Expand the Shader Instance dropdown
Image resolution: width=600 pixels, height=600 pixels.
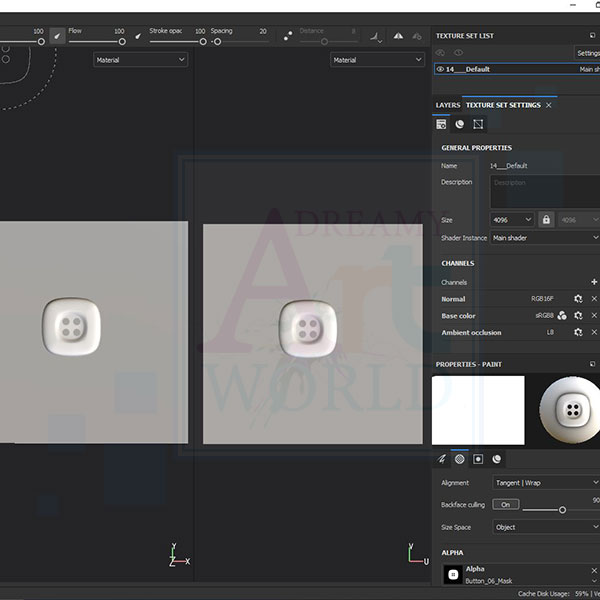coord(545,238)
